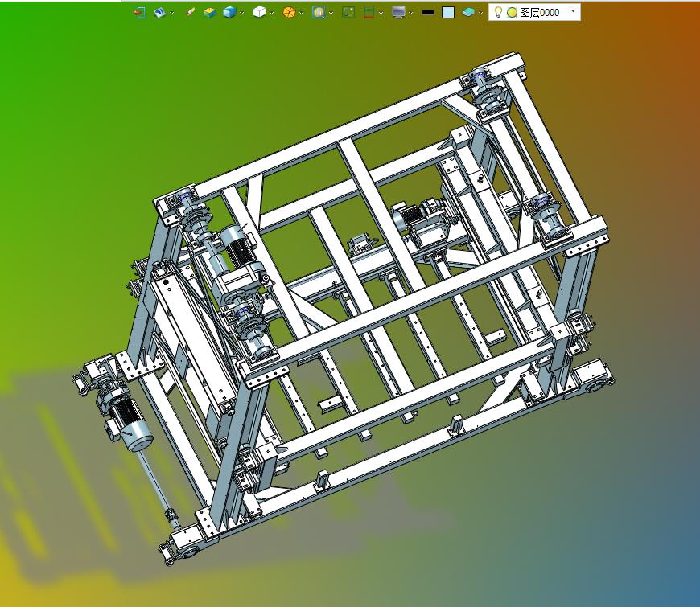The image size is (700, 607).
Task: Click the blue shaded cube display mode icon
Action: coord(229,13)
